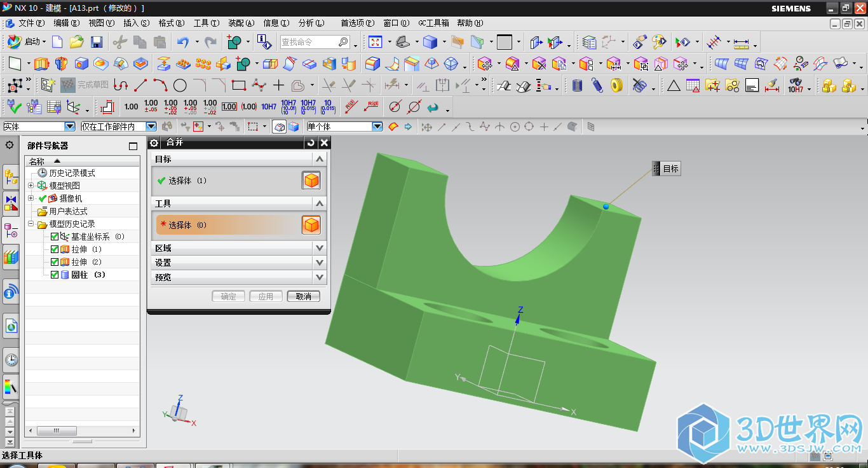This screenshot has width=868, height=468.
Task: Select the sketch Circle tool
Action: [x=180, y=85]
